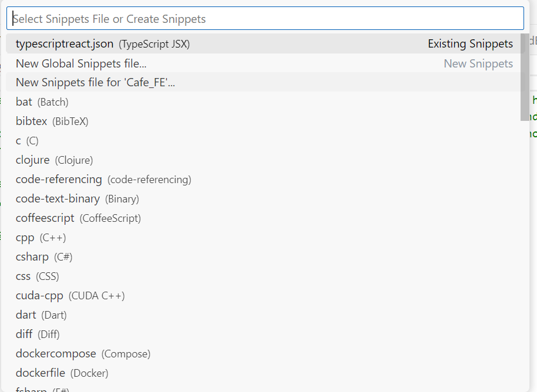This screenshot has height=392, width=537.
Task: Choose cuda-cpp (CUDA C++) entry
Action: pyautogui.click(x=265, y=295)
